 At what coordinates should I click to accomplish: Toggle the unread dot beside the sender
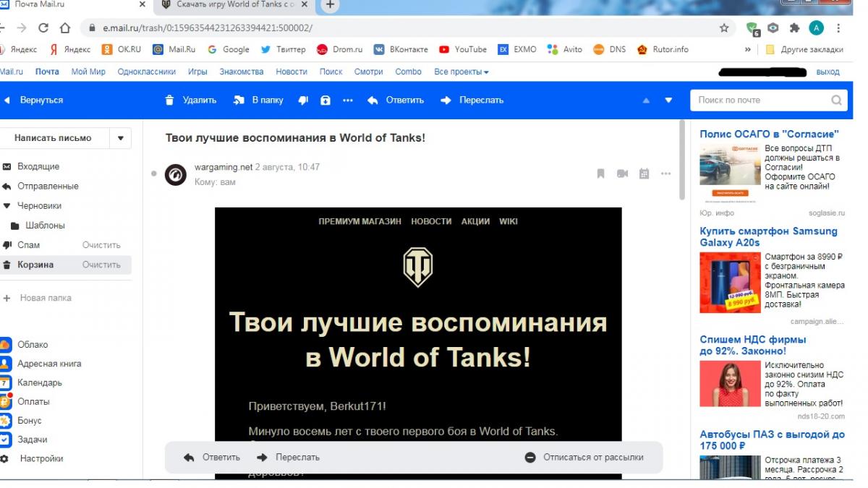click(153, 174)
